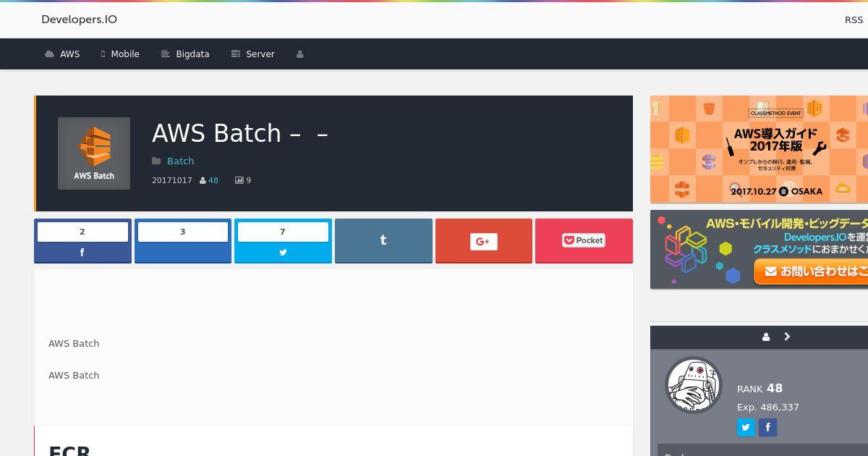Open the author's Twitter icon
Viewport: 868px width, 456px height.
tap(746, 427)
